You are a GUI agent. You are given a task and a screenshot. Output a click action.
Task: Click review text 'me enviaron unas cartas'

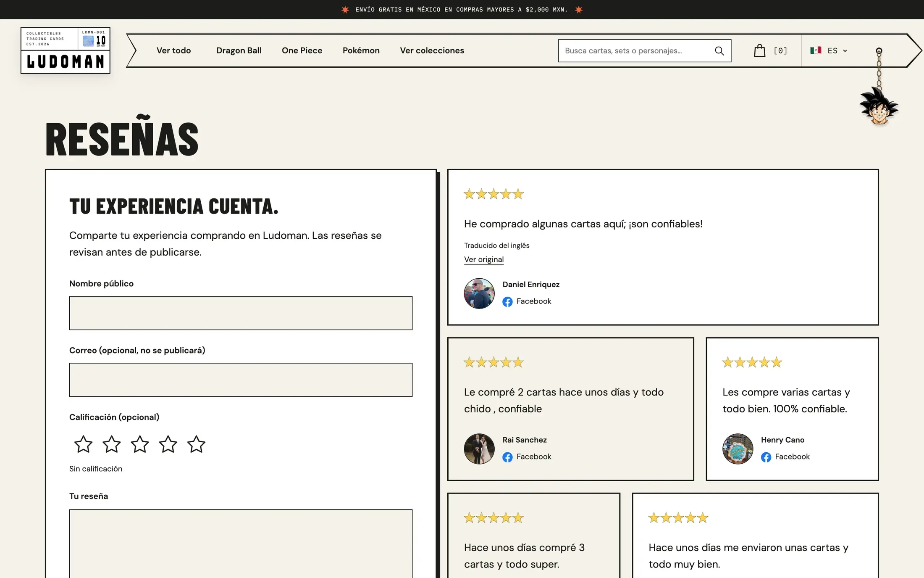[748, 556]
